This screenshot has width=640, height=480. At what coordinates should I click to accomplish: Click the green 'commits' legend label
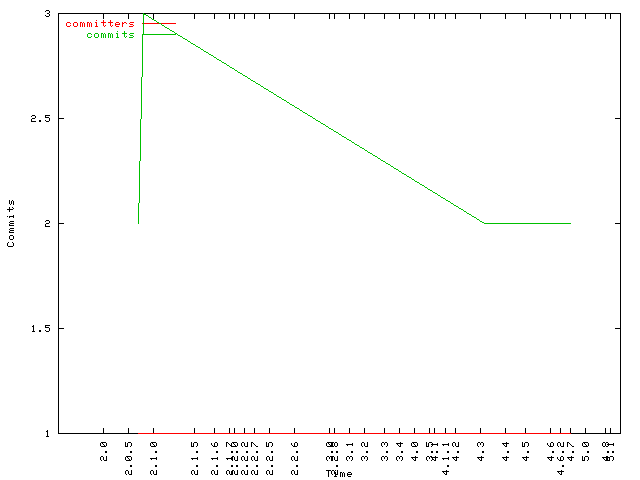[x=110, y=35]
